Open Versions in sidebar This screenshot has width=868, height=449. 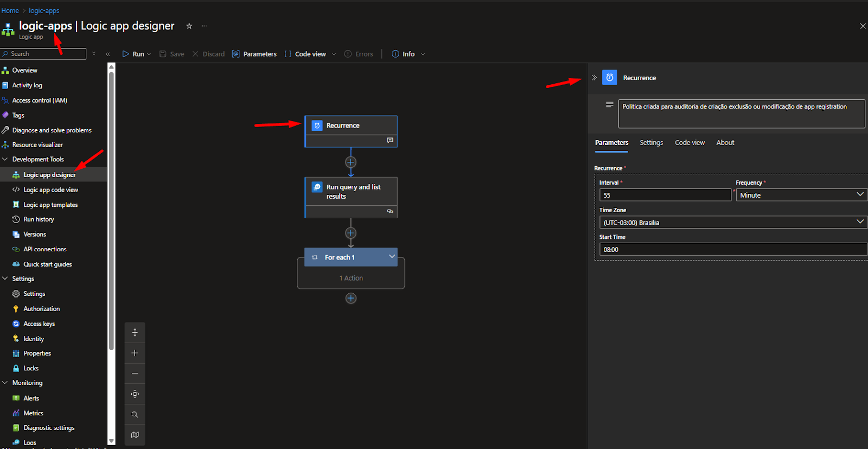35,235
